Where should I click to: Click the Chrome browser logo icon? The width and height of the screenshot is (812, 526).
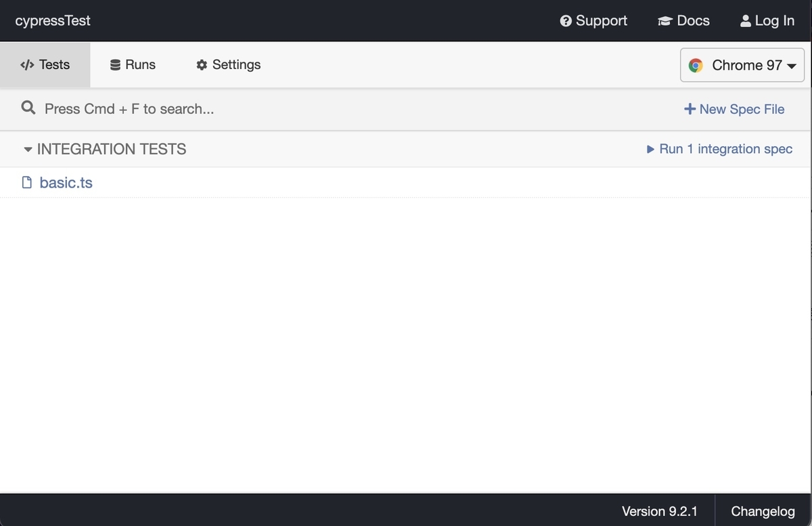(695, 66)
